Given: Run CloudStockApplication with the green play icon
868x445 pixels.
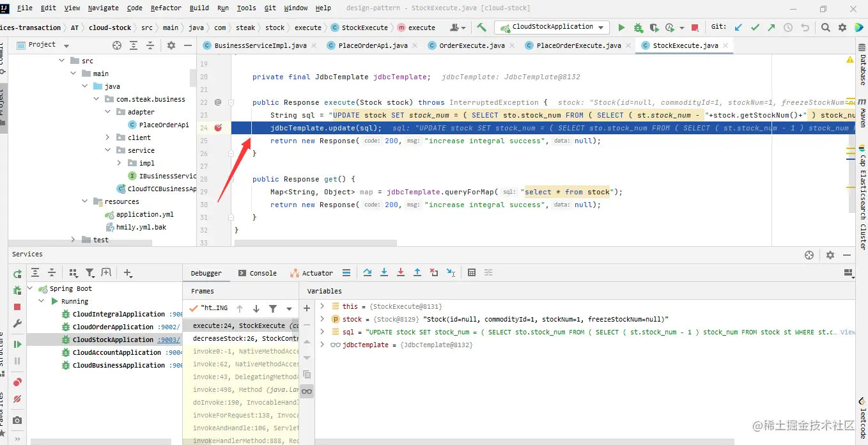Looking at the screenshot, I should pyautogui.click(x=621, y=27).
